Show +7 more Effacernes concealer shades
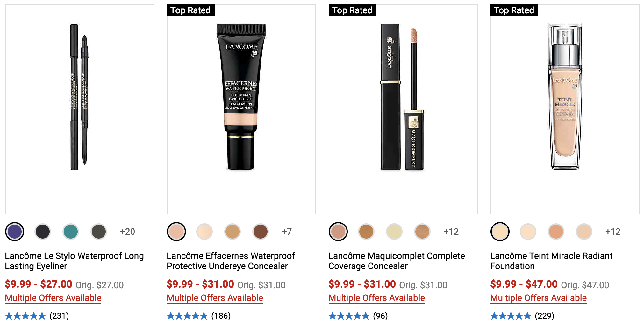644x327 pixels. point(287,232)
